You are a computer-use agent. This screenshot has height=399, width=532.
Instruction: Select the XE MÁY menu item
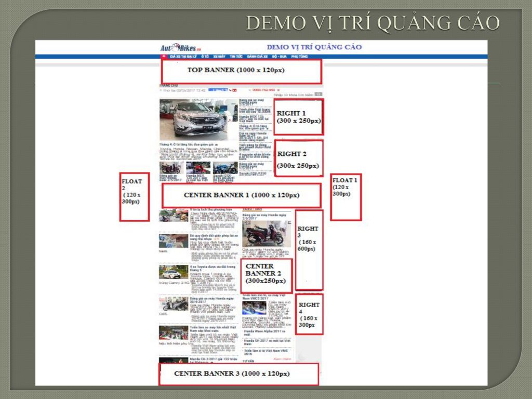[220, 57]
